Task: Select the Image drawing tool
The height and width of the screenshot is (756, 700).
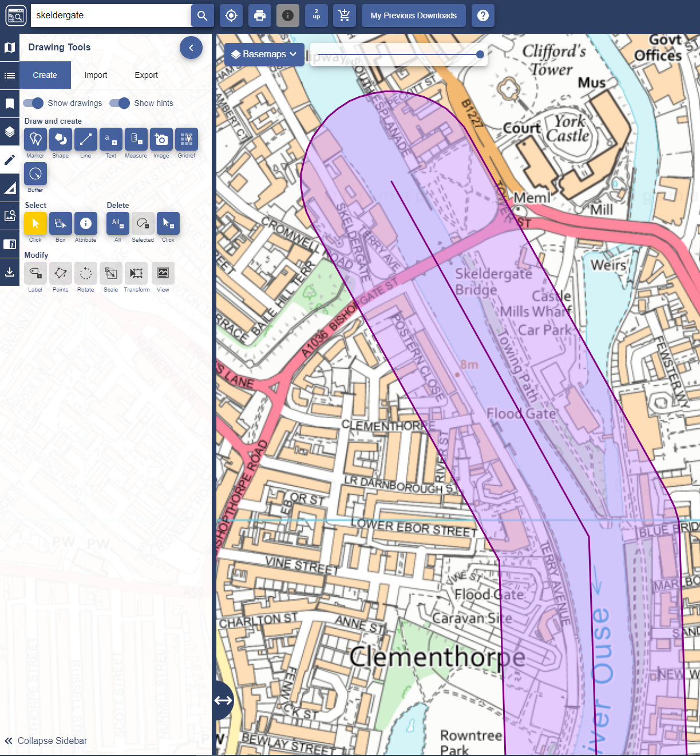Action: pyautogui.click(x=161, y=139)
